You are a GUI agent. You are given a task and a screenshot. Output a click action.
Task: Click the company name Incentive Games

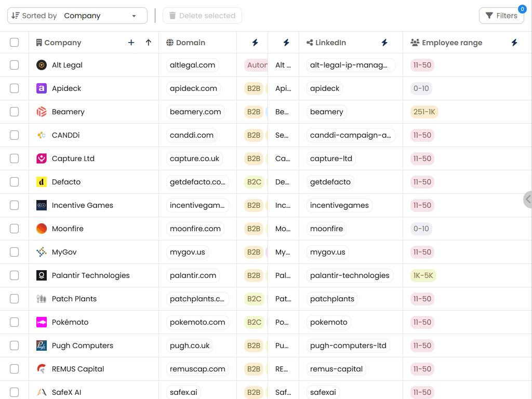point(83,205)
